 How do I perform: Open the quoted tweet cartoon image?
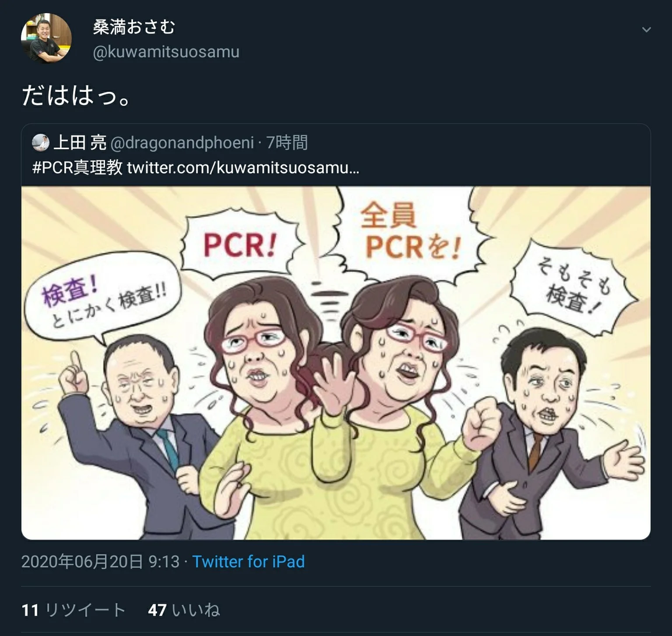click(336, 363)
